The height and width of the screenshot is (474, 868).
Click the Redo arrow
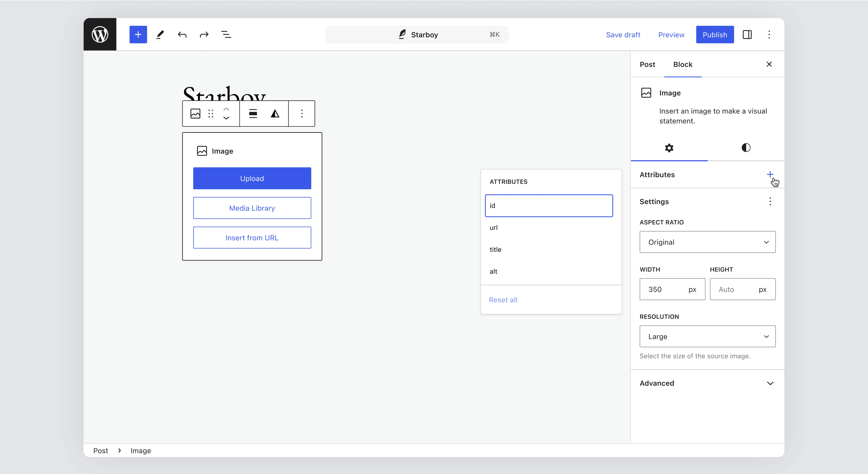204,34
